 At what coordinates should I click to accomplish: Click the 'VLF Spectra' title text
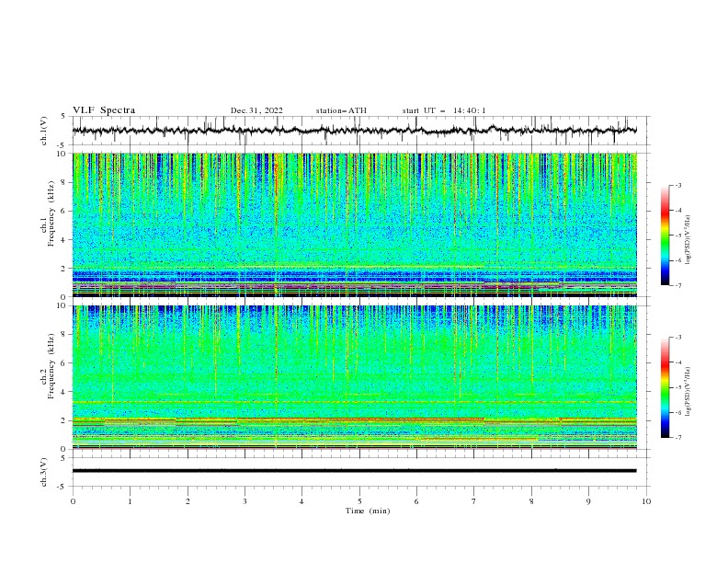104,110
